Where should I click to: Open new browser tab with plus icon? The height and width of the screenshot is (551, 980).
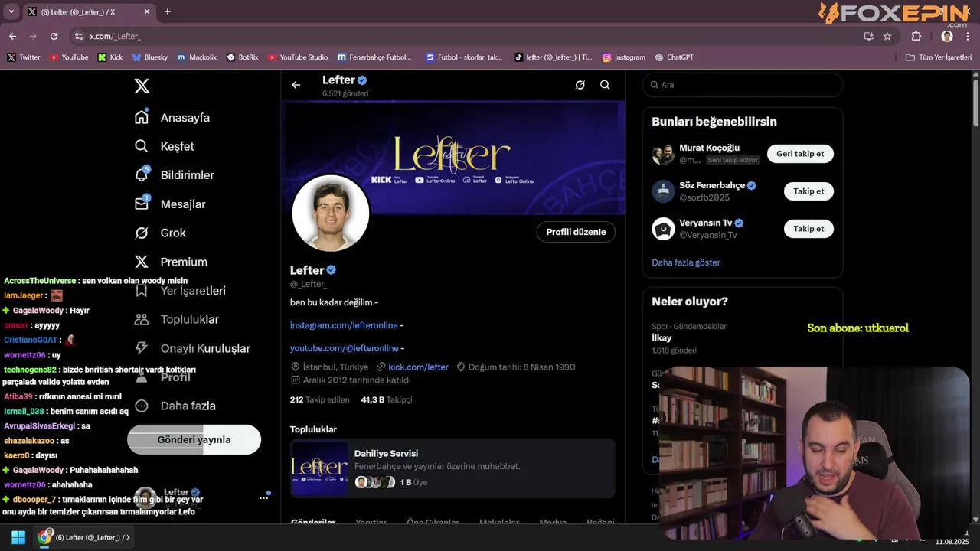pyautogui.click(x=168, y=11)
